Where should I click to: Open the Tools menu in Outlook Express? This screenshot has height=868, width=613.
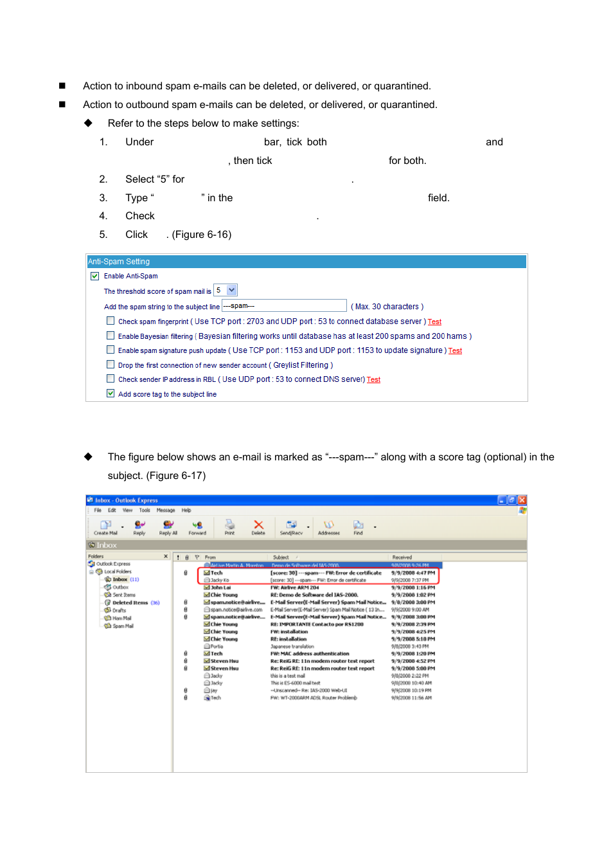(145, 510)
